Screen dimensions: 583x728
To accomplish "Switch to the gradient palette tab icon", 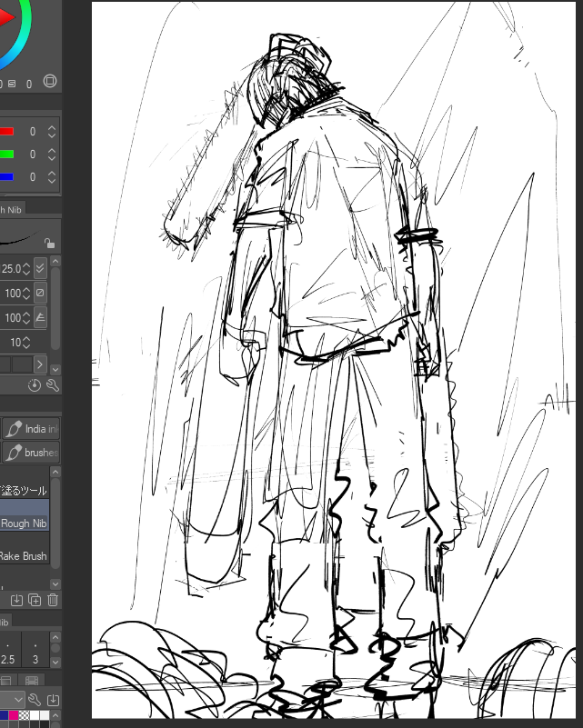I will (x=6, y=680).
